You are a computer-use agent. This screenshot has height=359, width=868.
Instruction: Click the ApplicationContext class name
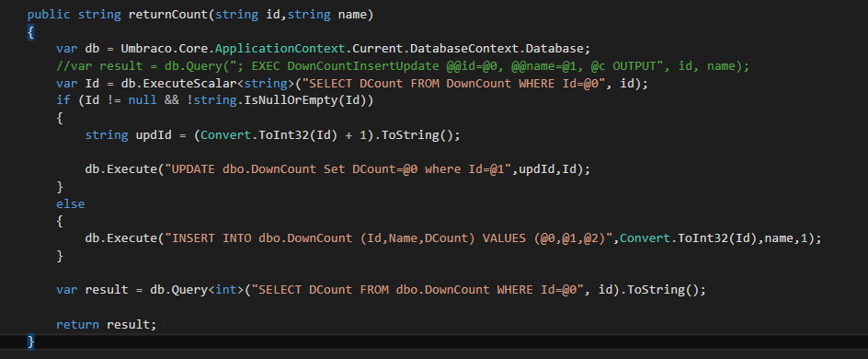[280, 49]
